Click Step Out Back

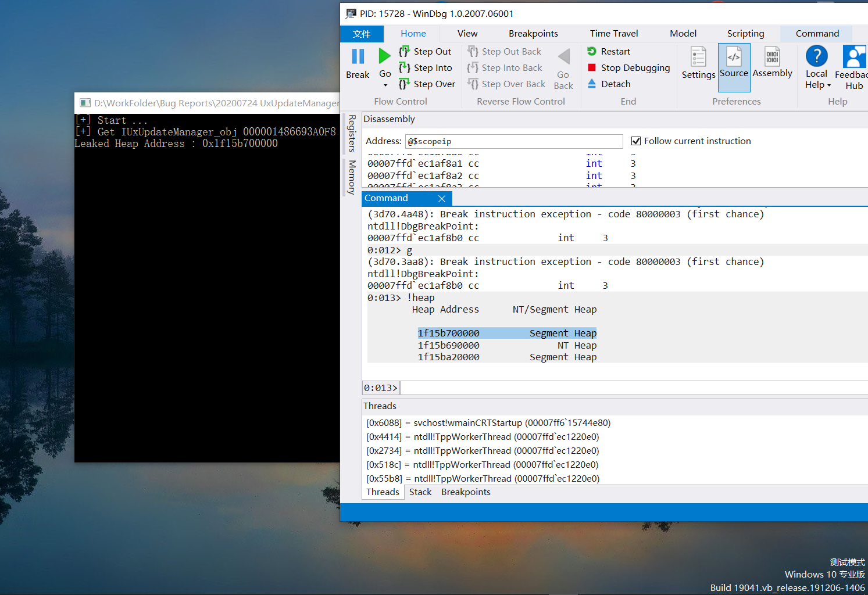tap(504, 52)
